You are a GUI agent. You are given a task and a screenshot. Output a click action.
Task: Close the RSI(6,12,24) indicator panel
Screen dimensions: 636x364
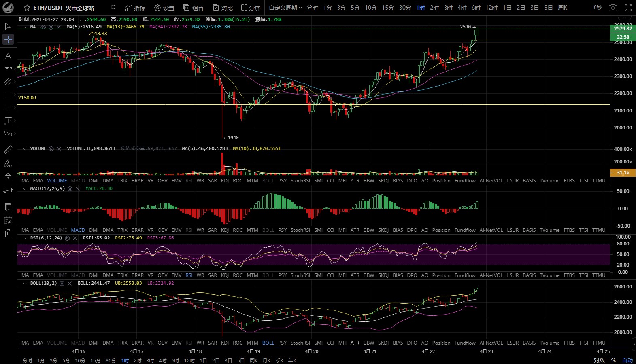(75, 238)
